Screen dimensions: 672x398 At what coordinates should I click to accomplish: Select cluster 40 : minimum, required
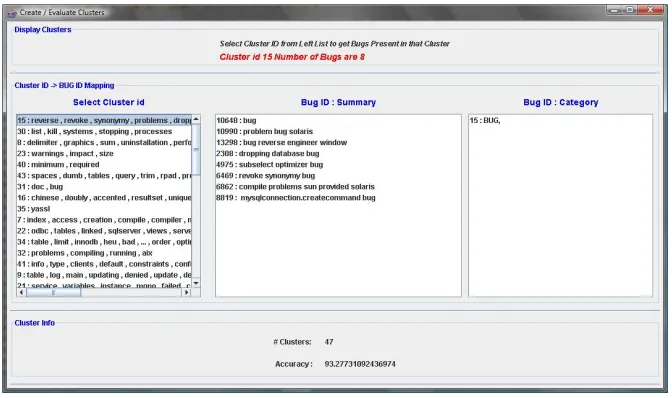click(x=104, y=165)
